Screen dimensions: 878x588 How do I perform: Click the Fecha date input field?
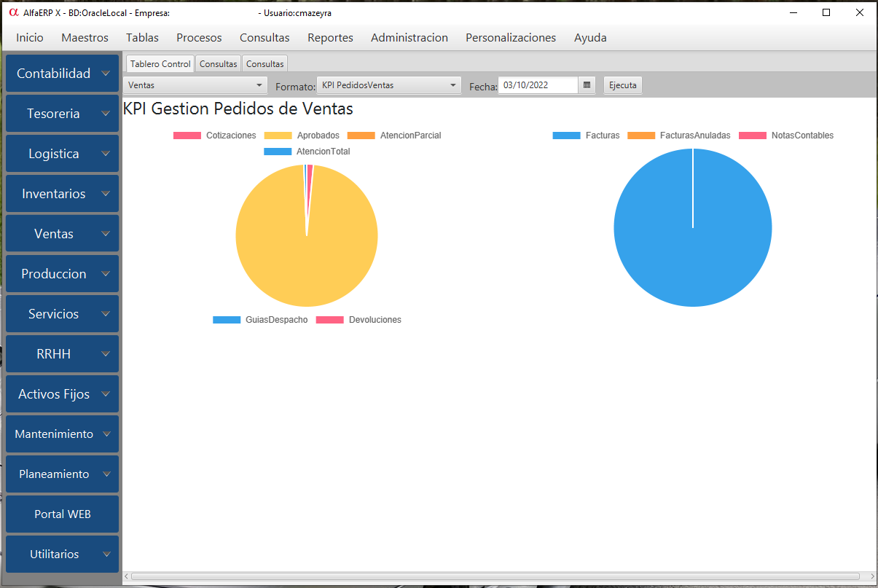[538, 85]
